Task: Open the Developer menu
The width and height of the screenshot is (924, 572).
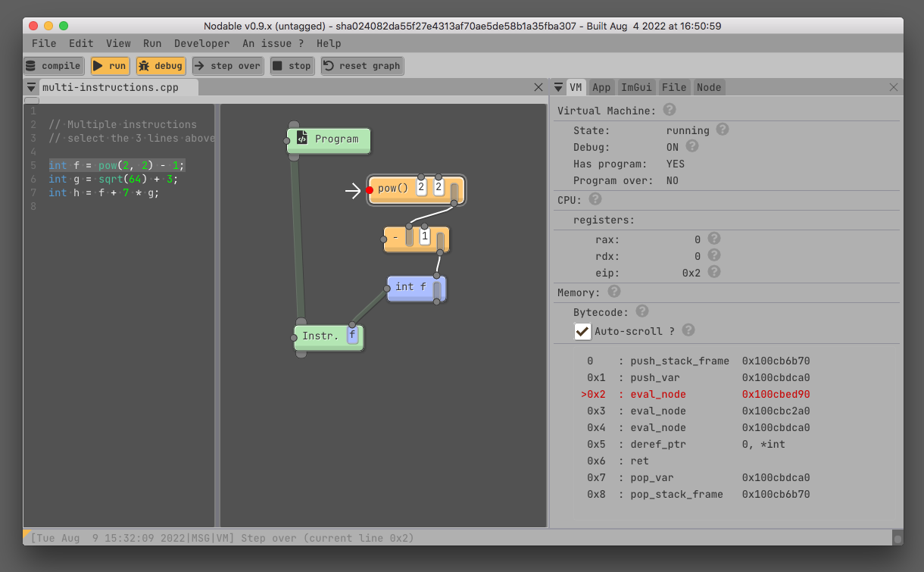Action: pyautogui.click(x=201, y=43)
